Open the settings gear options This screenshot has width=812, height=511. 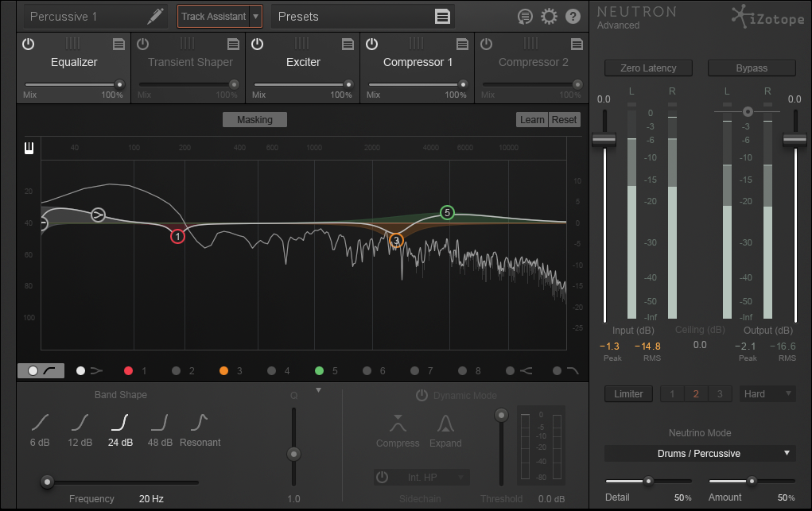(549, 17)
